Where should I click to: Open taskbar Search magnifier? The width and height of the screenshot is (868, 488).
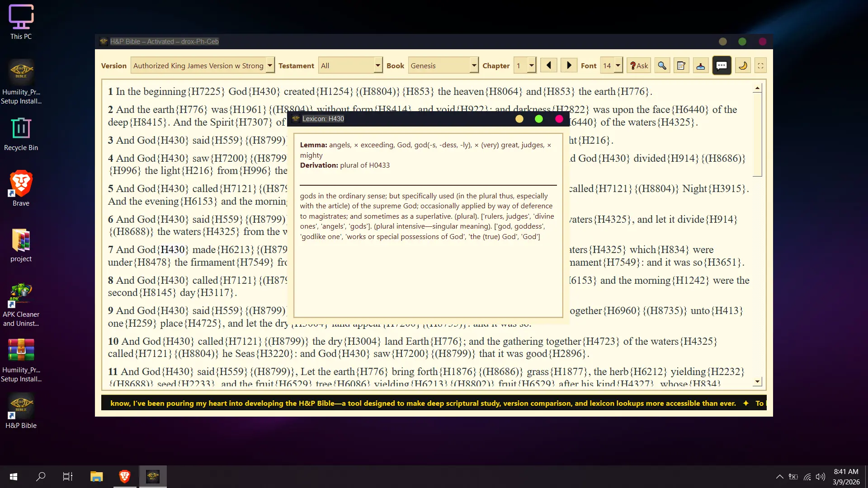[41, 477]
